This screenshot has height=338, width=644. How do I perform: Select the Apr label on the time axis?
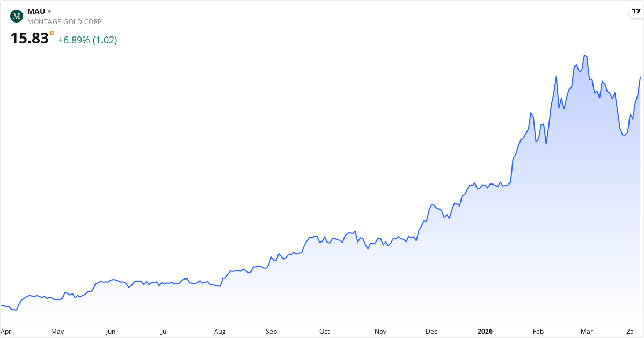(x=6, y=332)
